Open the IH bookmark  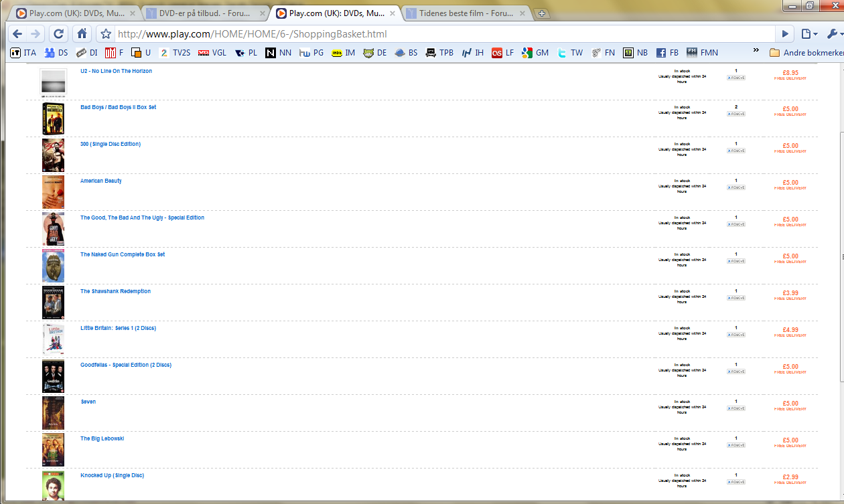(473, 52)
